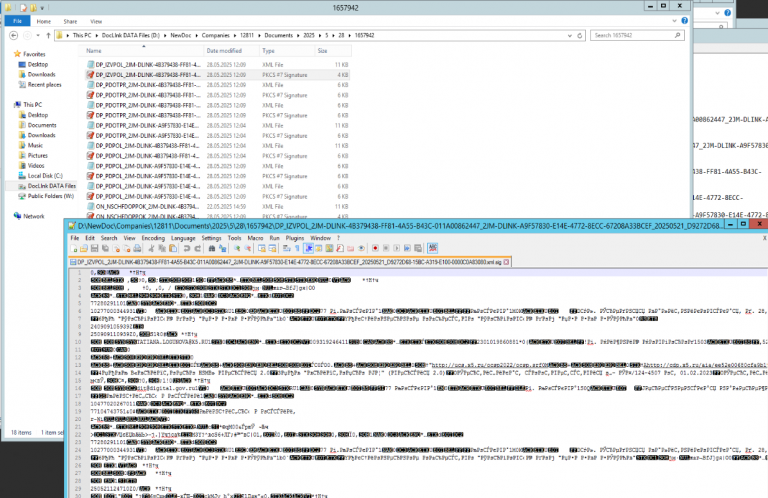Sort files by the Type column header
This screenshot has width=768, height=498.
tap(287, 51)
